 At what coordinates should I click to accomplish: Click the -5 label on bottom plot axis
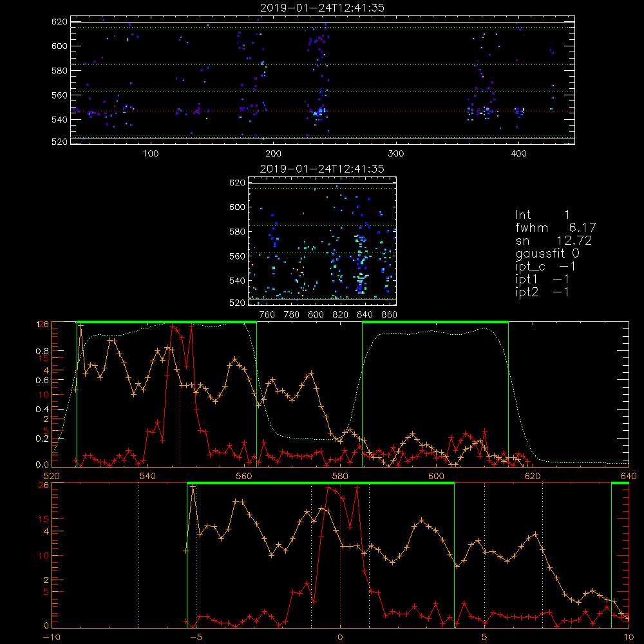pyautogui.click(x=196, y=638)
